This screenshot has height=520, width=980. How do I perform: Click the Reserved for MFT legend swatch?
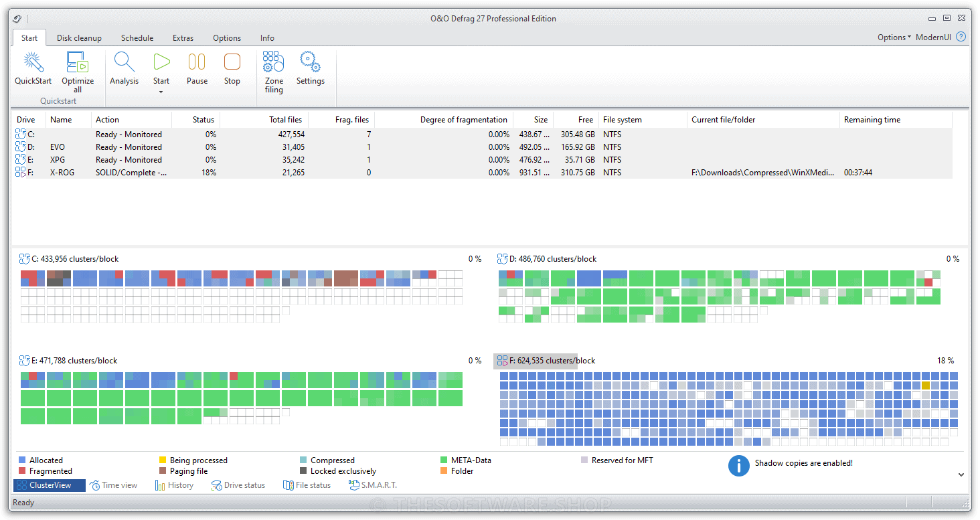tap(584, 460)
